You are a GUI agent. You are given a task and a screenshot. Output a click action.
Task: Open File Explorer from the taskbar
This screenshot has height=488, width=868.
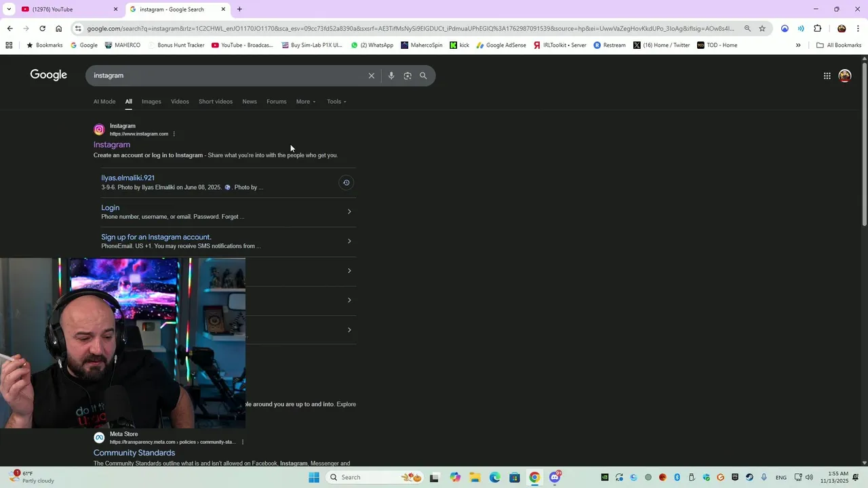click(x=475, y=477)
